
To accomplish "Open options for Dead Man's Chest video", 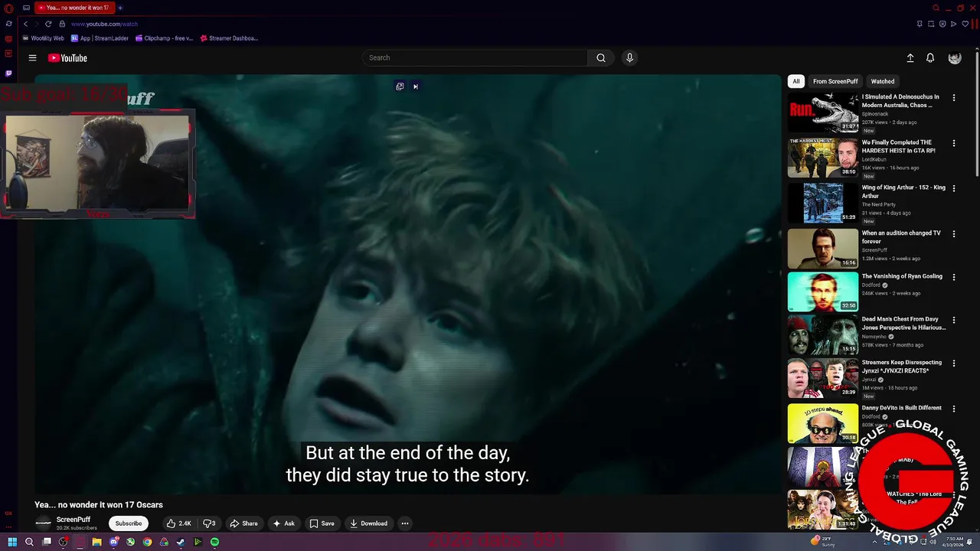I will pyautogui.click(x=954, y=320).
